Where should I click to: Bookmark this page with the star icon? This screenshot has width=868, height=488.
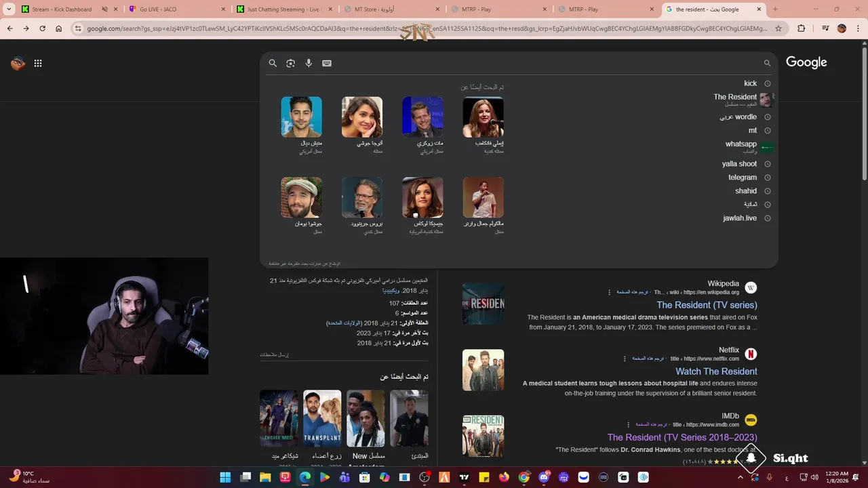coord(778,28)
